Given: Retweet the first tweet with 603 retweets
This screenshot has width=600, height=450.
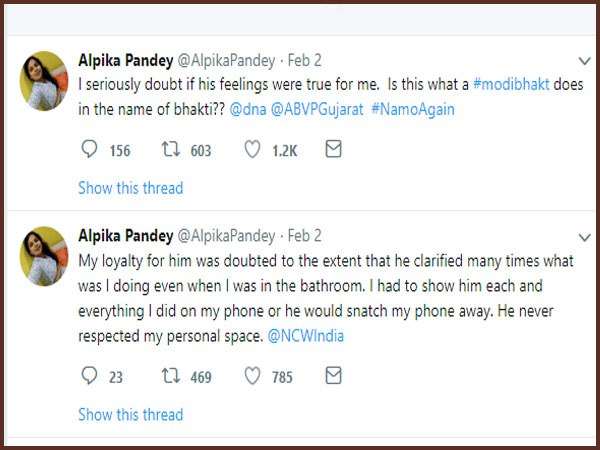Looking at the screenshot, I should [x=169, y=150].
